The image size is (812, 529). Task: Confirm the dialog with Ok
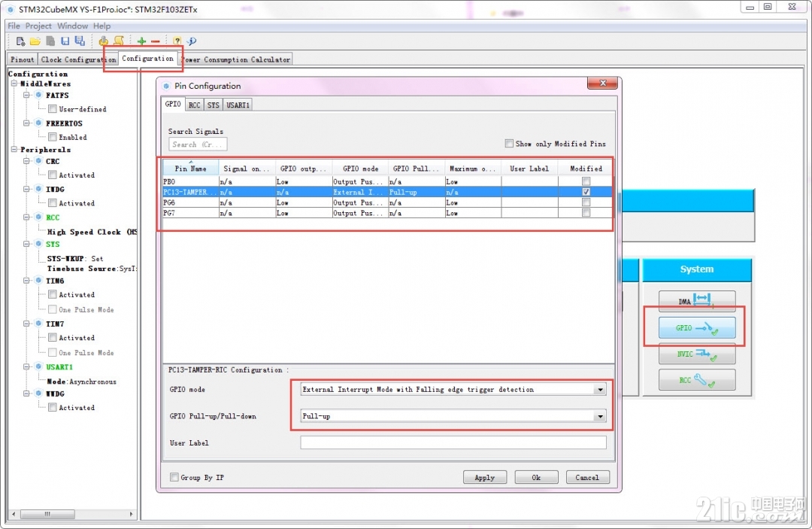point(536,477)
